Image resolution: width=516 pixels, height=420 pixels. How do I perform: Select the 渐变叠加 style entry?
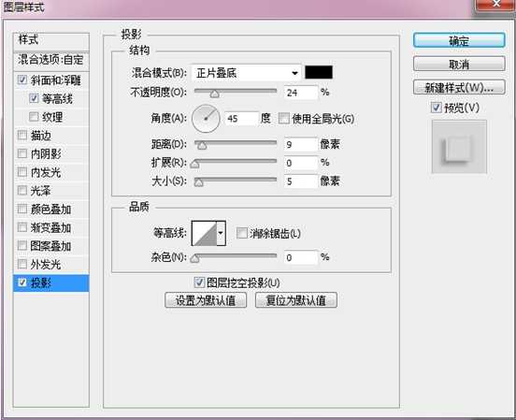pyautogui.click(x=51, y=227)
